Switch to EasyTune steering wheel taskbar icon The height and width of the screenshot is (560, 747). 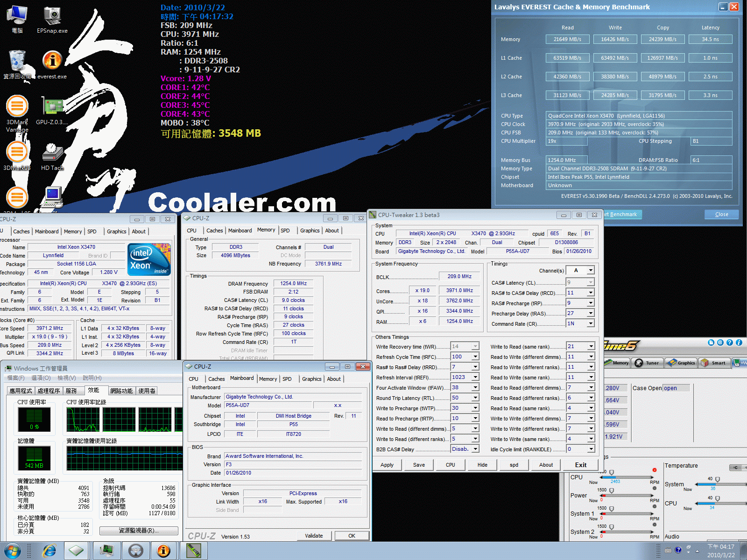(136, 551)
